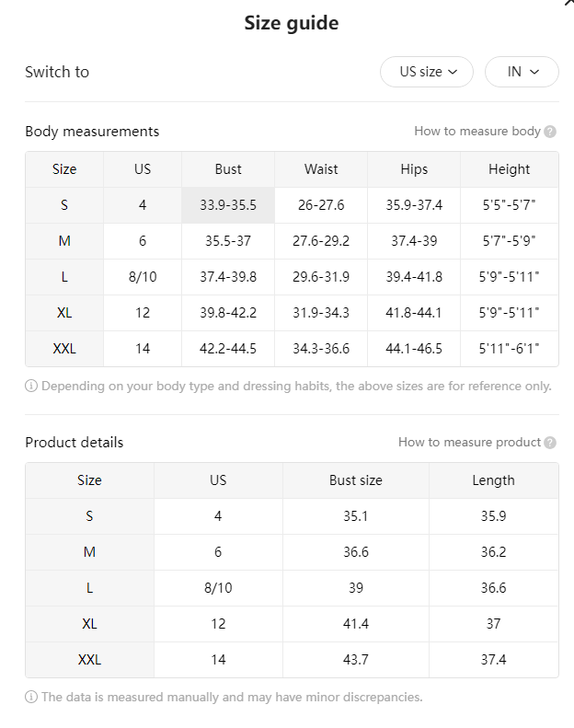Click the question mark icon beside How to measure product
574x728 pixels.
(x=550, y=443)
